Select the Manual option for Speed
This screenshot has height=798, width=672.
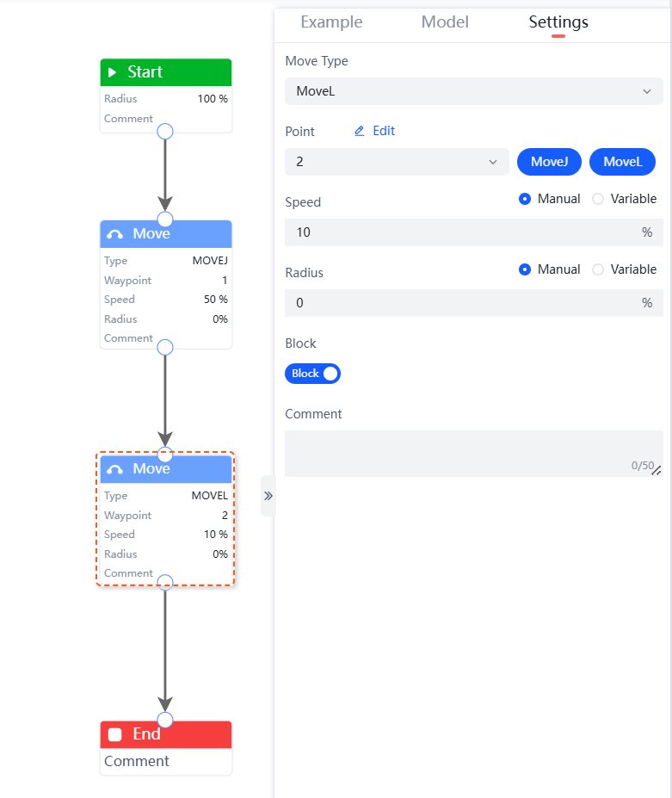tap(525, 199)
